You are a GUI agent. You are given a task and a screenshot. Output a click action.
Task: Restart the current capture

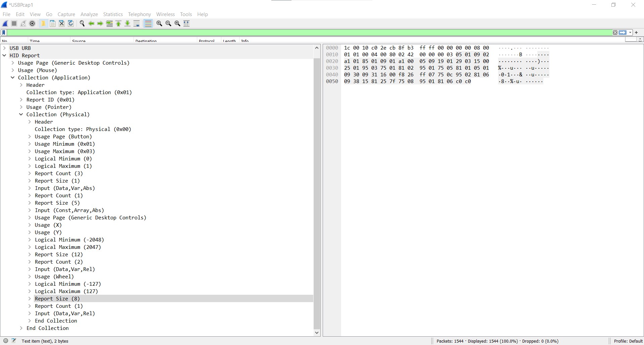click(x=23, y=23)
